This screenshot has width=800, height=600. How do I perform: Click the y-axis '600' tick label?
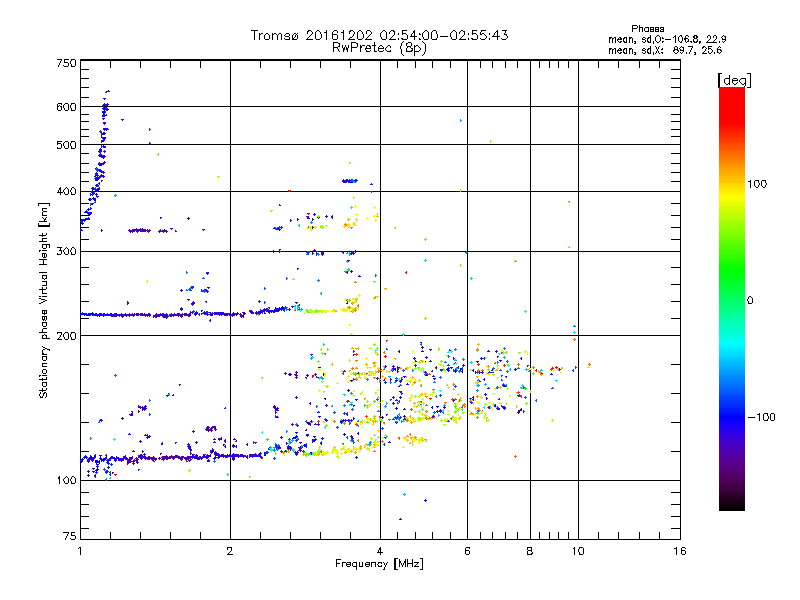pyautogui.click(x=66, y=107)
